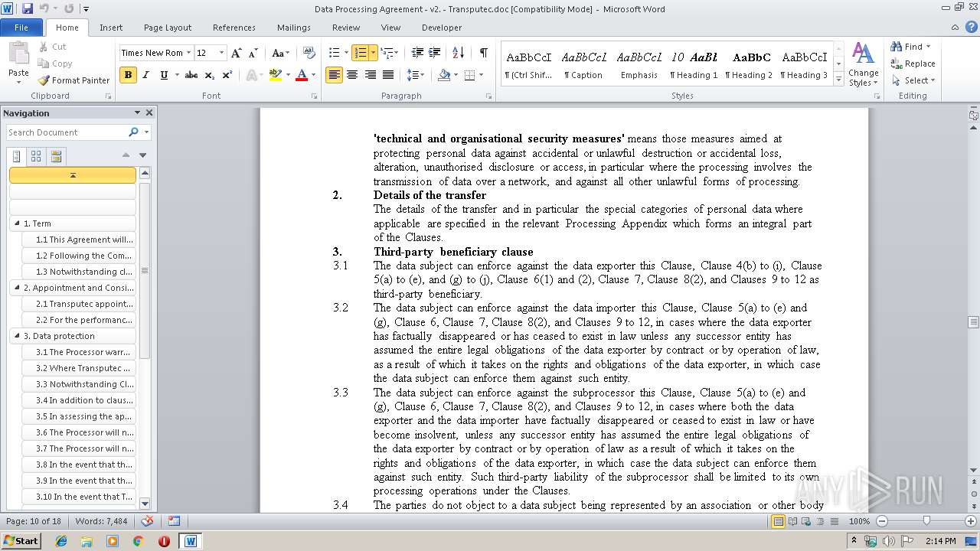Click the Borders icon
The width and height of the screenshot is (980, 551).
click(469, 75)
